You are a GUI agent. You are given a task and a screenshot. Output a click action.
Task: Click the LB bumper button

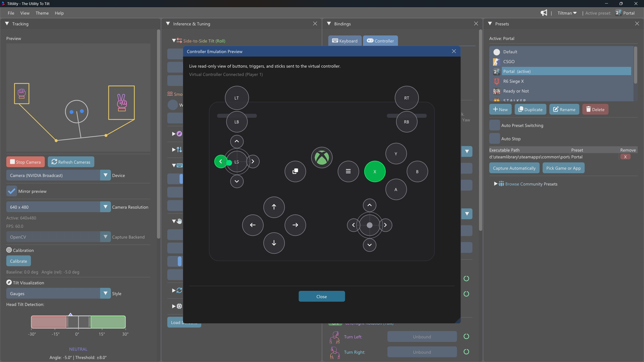[x=237, y=122]
